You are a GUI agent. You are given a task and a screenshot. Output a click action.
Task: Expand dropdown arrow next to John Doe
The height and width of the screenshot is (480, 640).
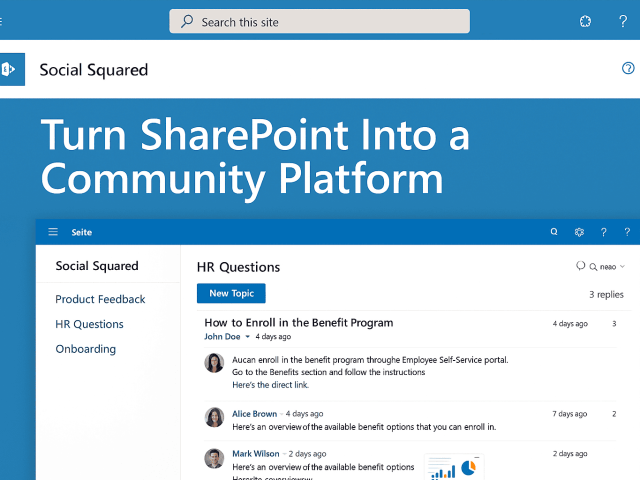(x=247, y=337)
